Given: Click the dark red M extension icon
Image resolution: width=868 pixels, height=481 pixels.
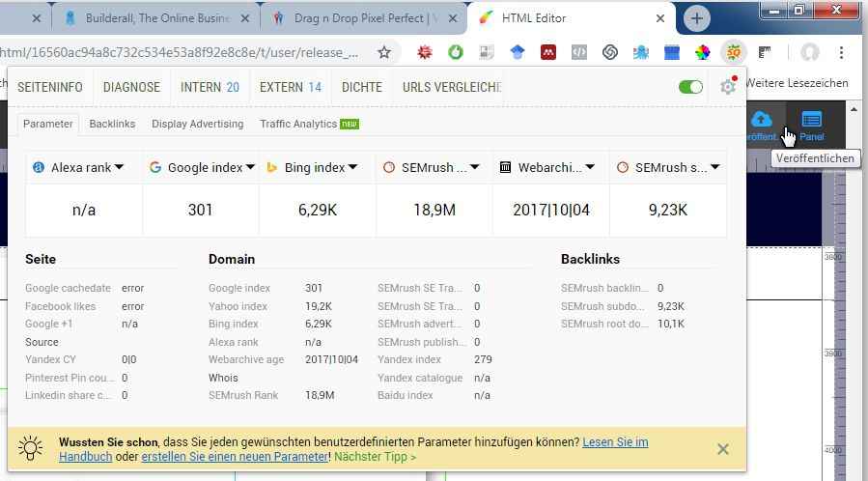Looking at the screenshot, I should point(548,52).
